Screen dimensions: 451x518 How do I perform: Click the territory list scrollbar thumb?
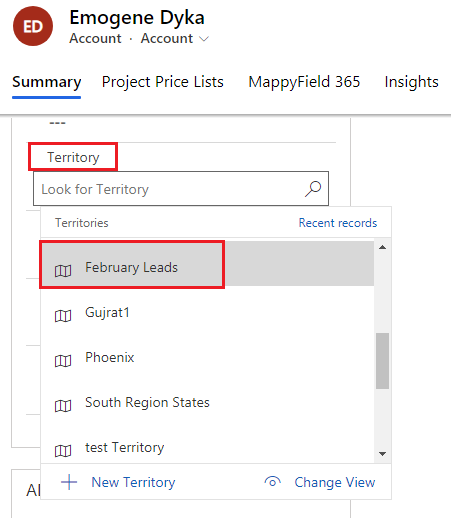pos(382,361)
